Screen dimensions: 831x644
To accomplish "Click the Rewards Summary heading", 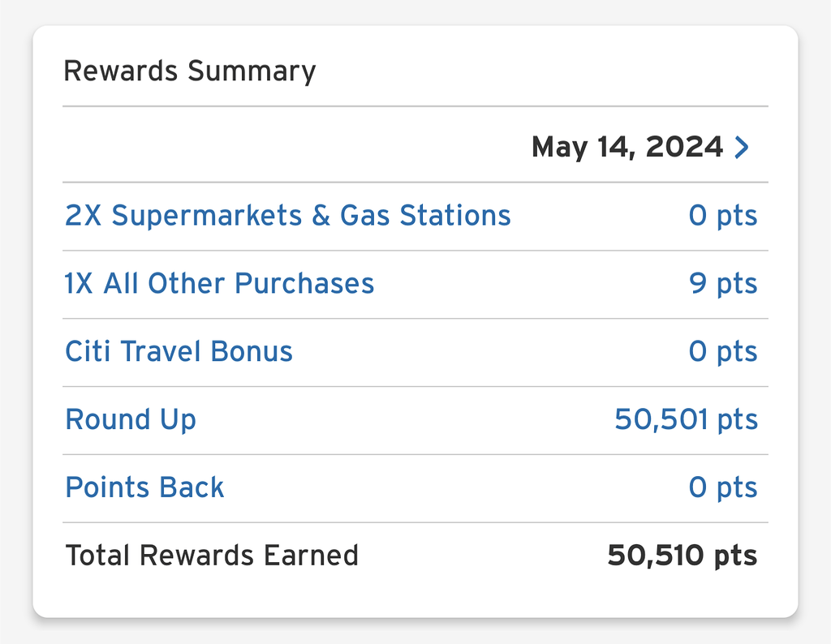I will coord(189,71).
